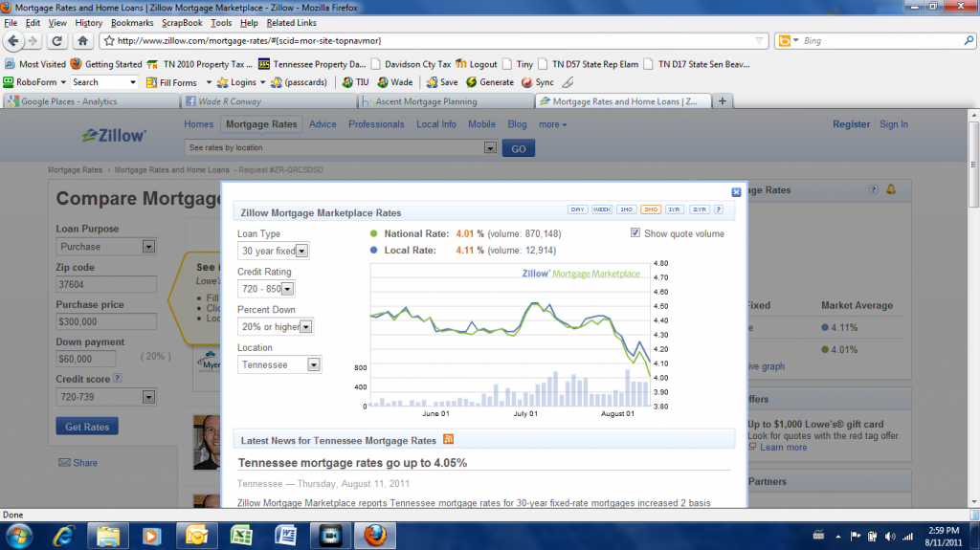Open the Tools menu
Screen dimensions: 980x550
pyautogui.click(x=221, y=23)
